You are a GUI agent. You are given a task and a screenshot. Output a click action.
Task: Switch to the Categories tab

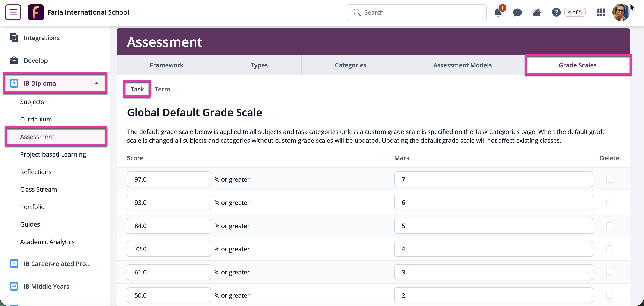[x=350, y=65]
